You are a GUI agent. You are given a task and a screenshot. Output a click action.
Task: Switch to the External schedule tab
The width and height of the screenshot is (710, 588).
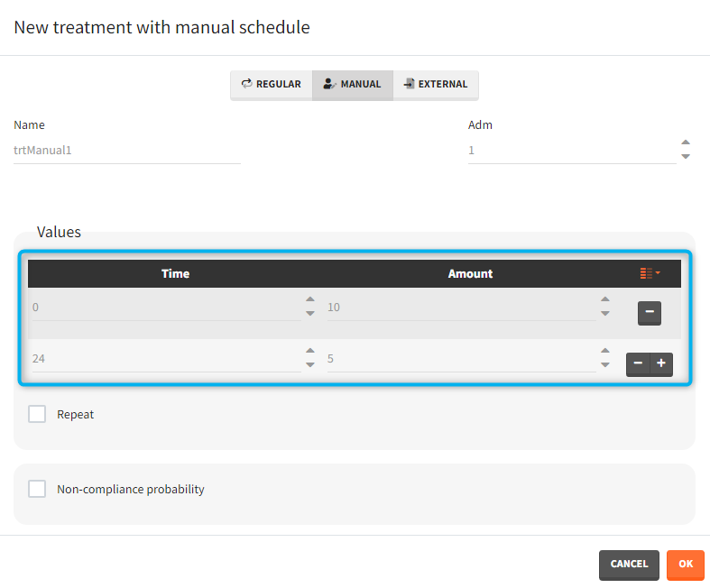435,85
